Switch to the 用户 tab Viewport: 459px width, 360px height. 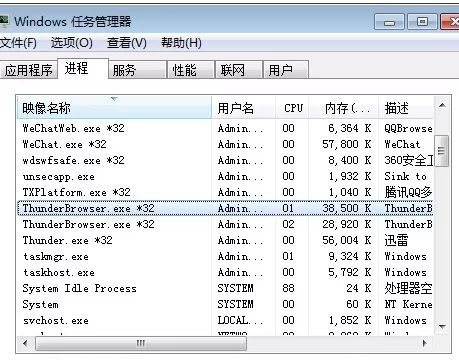(286, 70)
